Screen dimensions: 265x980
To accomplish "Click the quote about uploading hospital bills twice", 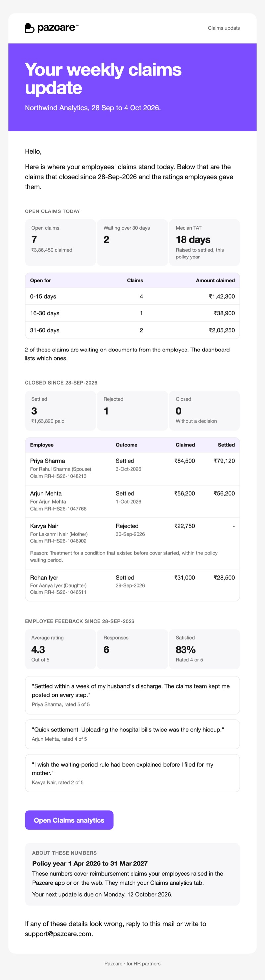I will [128, 730].
